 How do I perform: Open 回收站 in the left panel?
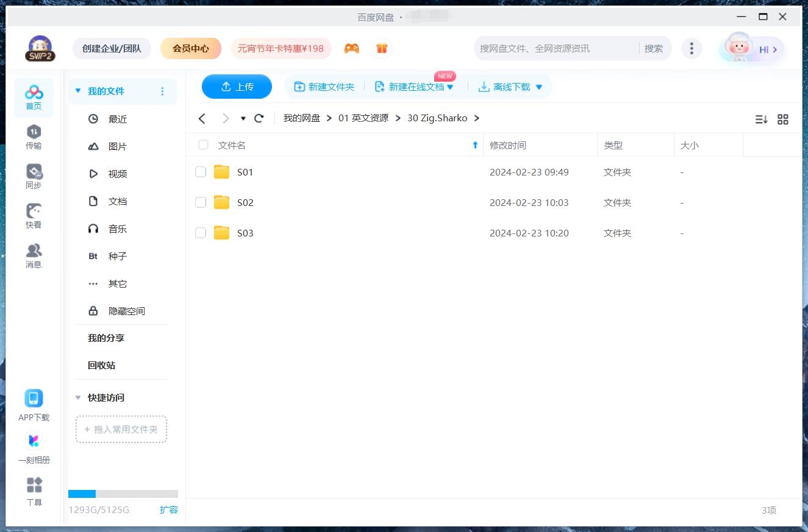[101, 365]
